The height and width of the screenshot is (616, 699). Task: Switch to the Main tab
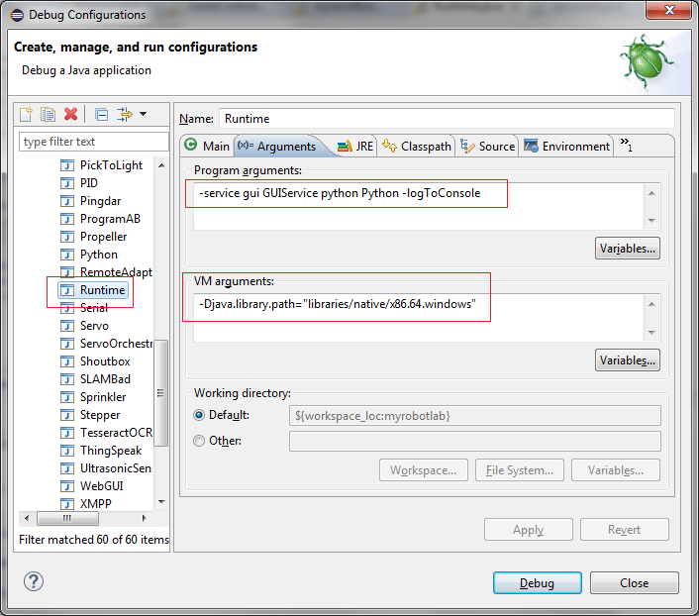[207, 146]
